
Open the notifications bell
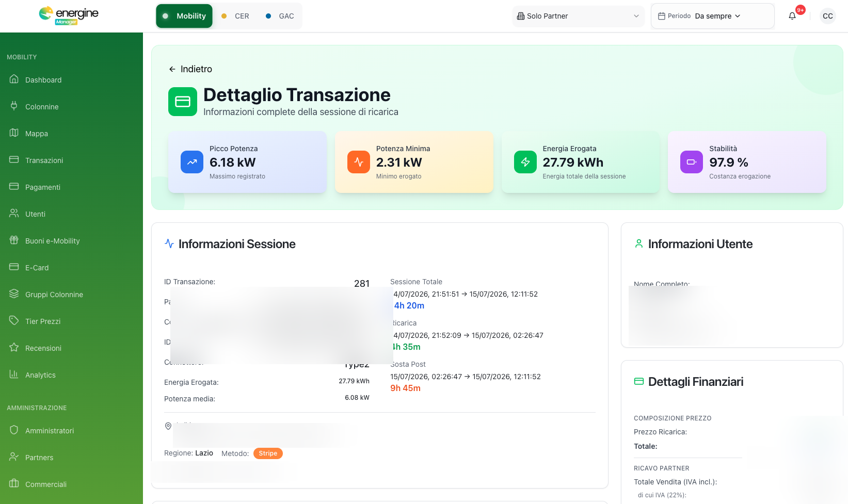(792, 16)
